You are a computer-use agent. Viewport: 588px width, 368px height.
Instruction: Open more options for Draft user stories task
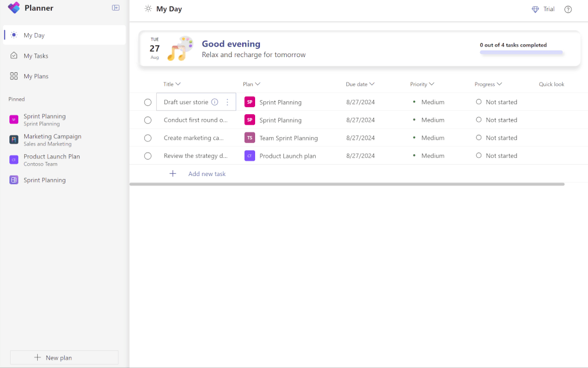coord(227,102)
